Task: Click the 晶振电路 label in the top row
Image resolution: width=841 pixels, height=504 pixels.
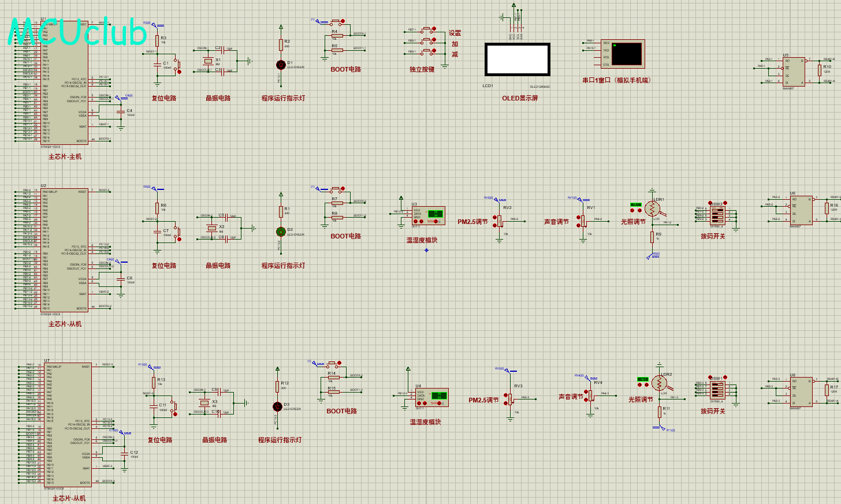Action: coord(218,98)
